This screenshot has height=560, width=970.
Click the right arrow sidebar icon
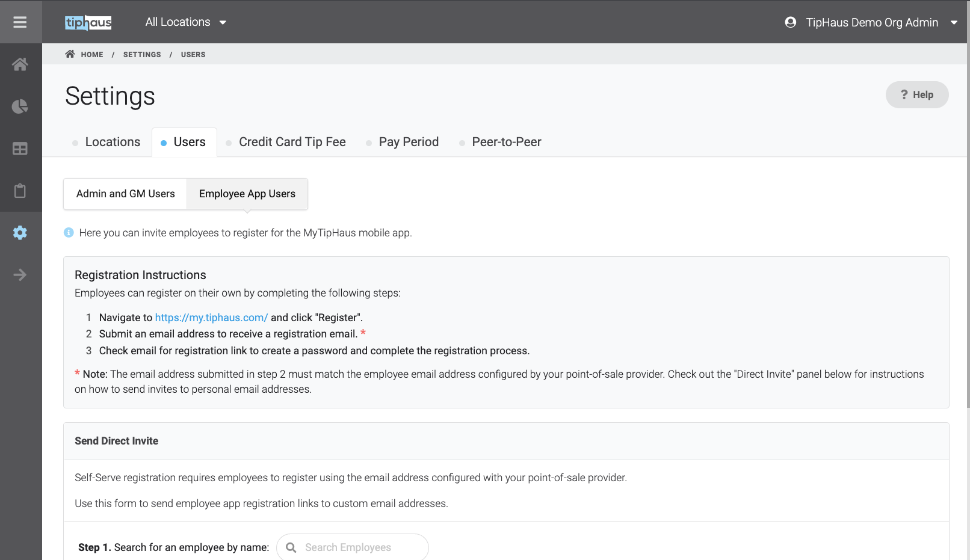pyautogui.click(x=20, y=275)
